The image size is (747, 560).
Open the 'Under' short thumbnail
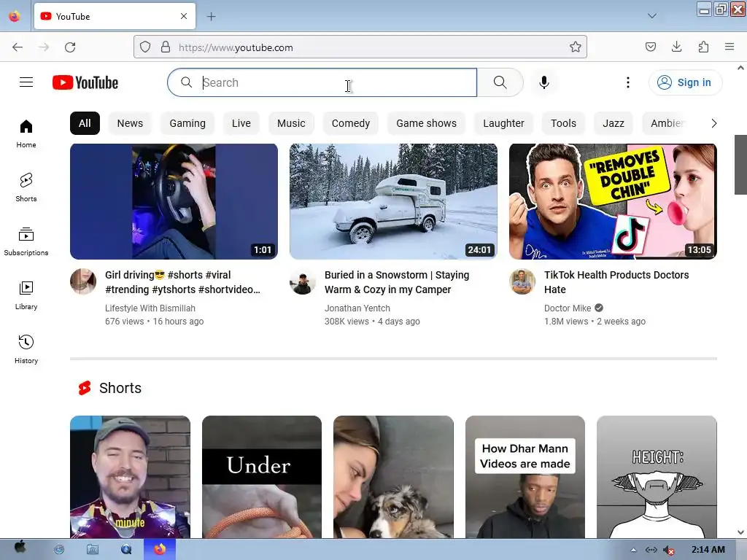[262, 477]
